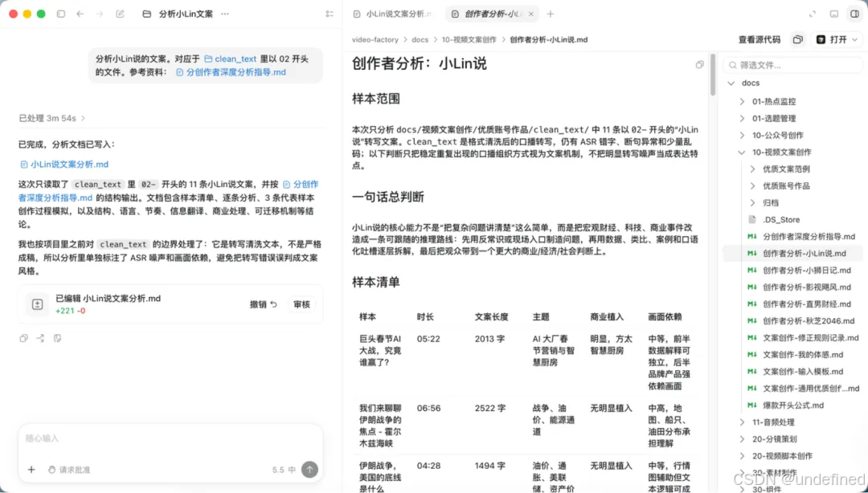Viewport: 868px width, 493px height.
Task: Close the 创作者分析-小Lin tab
Action: pyautogui.click(x=531, y=14)
